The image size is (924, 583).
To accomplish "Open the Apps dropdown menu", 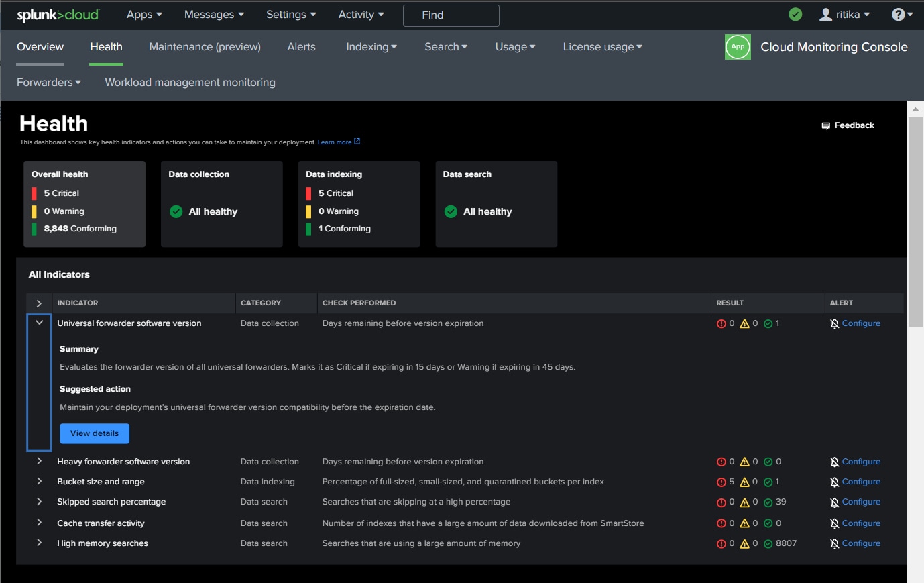I will point(144,15).
